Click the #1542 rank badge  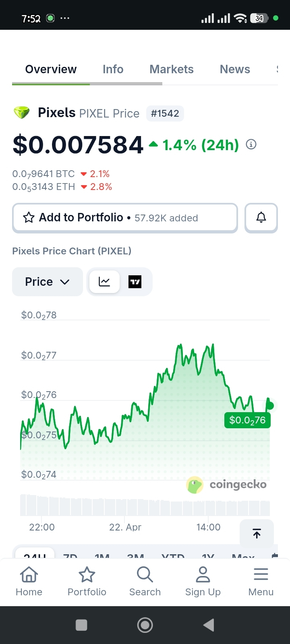pos(165,114)
